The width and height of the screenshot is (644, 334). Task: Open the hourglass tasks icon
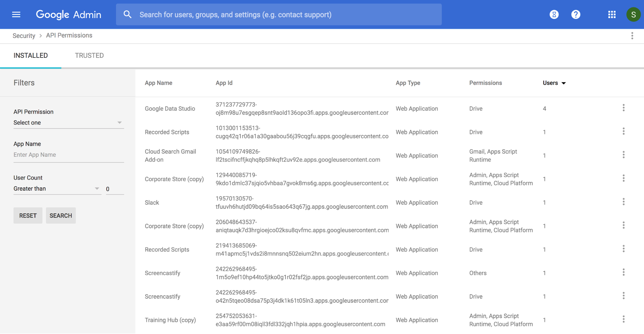554,15
